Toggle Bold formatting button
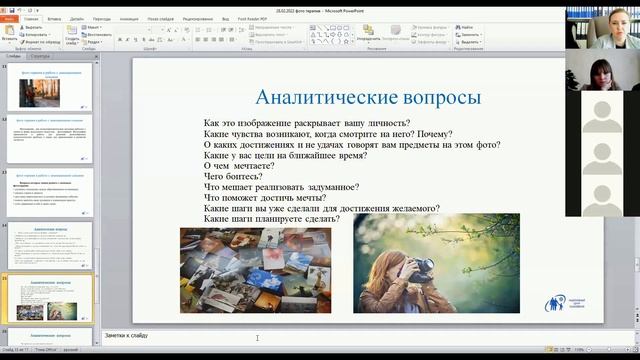Image resolution: width=640 pixels, height=360 pixels. point(120,40)
